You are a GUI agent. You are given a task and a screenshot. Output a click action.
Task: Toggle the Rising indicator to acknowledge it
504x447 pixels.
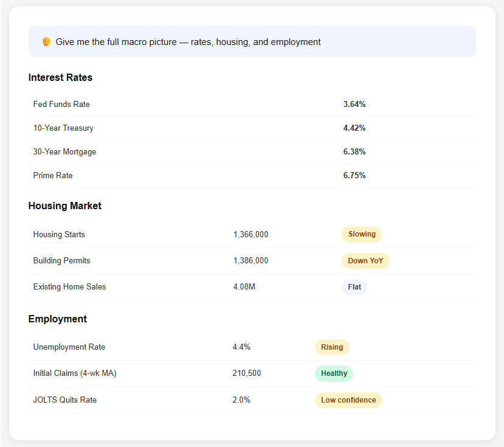tap(332, 347)
